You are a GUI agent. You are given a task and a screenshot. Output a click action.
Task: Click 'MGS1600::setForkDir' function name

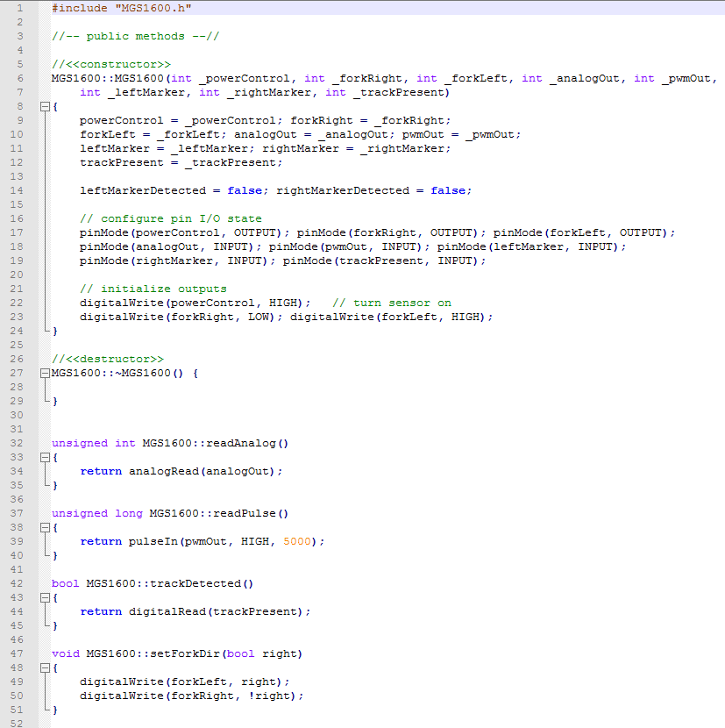153,653
